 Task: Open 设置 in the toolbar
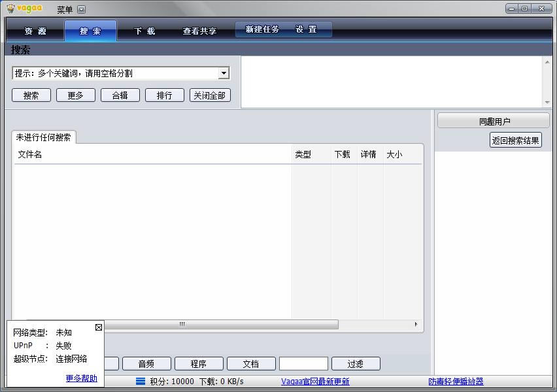pos(306,29)
